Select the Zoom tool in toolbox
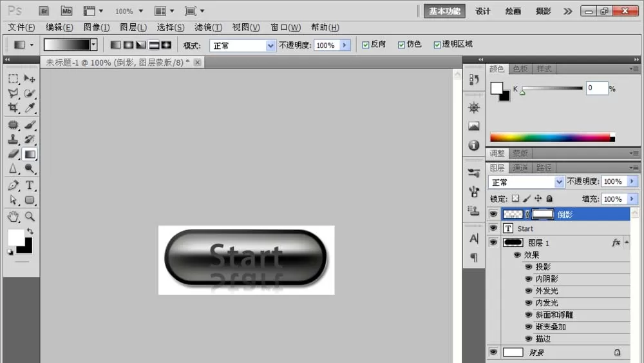 [x=30, y=217]
